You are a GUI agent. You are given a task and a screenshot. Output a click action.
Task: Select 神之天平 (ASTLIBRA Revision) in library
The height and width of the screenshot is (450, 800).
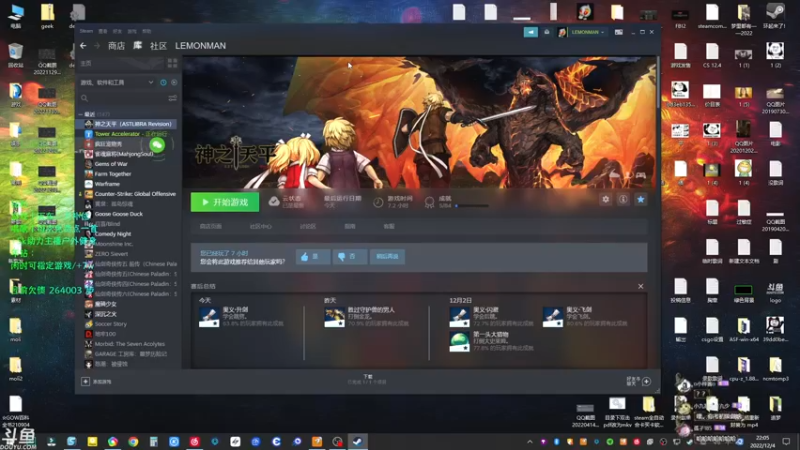(x=128, y=124)
